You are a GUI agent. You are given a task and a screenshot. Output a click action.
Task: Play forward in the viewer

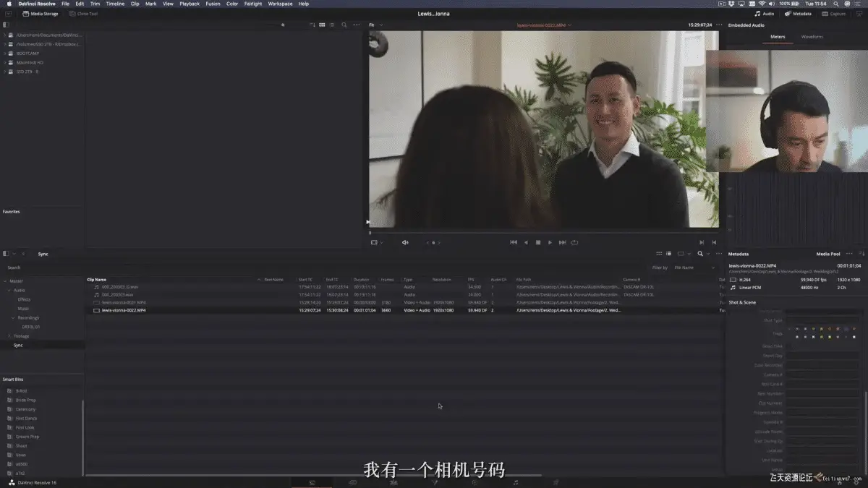click(550, 242)
